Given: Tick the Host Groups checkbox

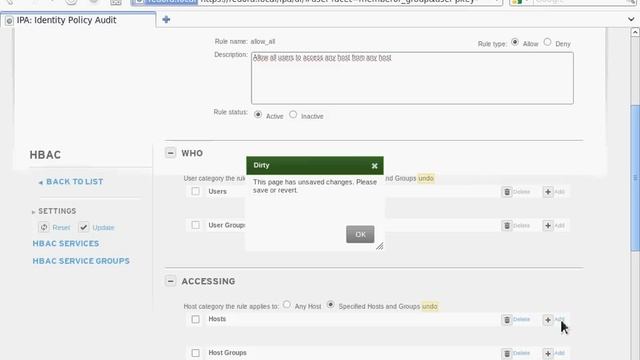Looking at the screenshot, I should [196, 353].
